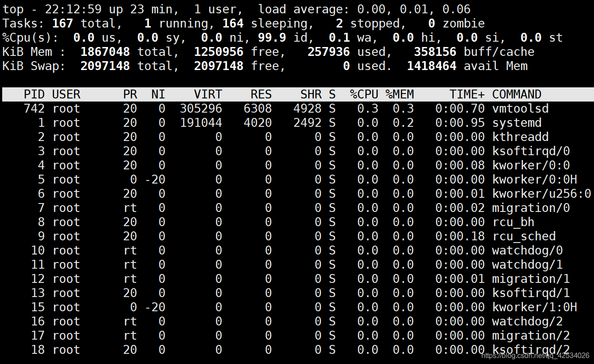Click the SHR value 4928
594x364 pixels.
click(x=307, y=109)
